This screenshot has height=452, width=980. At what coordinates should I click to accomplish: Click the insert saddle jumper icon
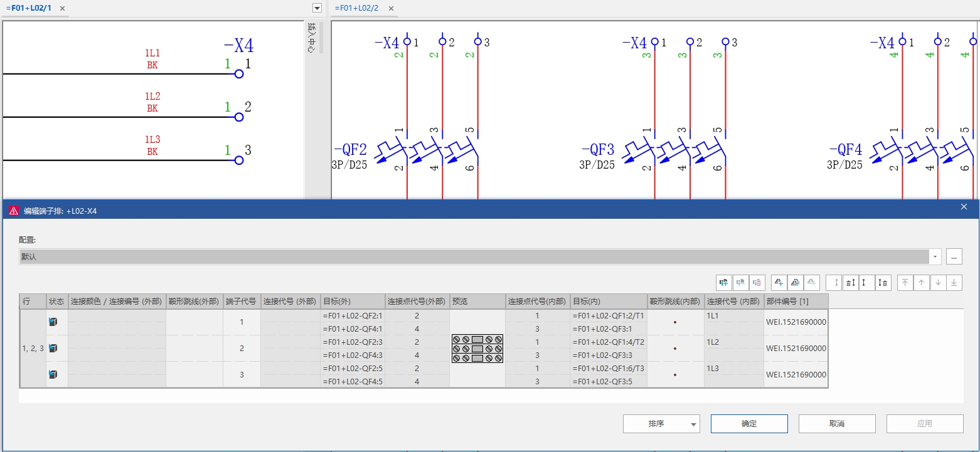(x=865, y=283)
